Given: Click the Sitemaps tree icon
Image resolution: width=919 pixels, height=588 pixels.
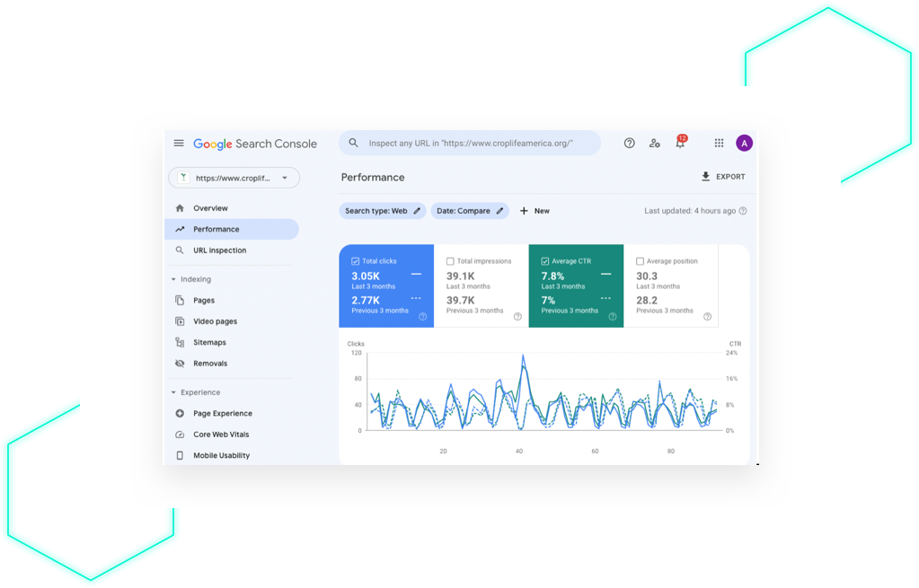Looking at the screenshot, I should [180, 343].
